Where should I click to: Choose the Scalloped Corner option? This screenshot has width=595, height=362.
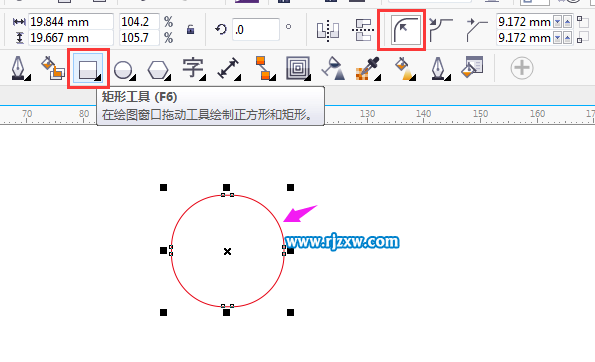(441, 30)
